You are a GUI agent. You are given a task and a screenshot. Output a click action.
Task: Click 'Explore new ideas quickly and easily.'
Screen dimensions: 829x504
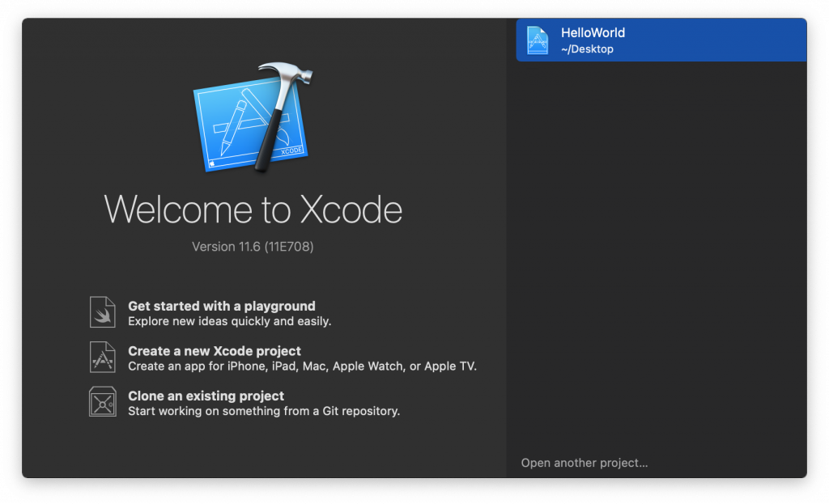click(229, 321)
